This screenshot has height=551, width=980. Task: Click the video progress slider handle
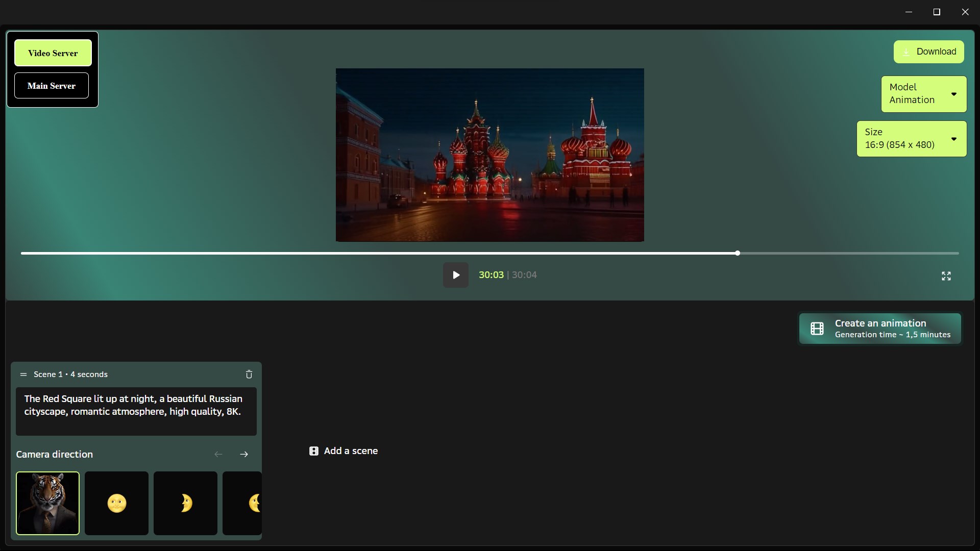(738, 253)
